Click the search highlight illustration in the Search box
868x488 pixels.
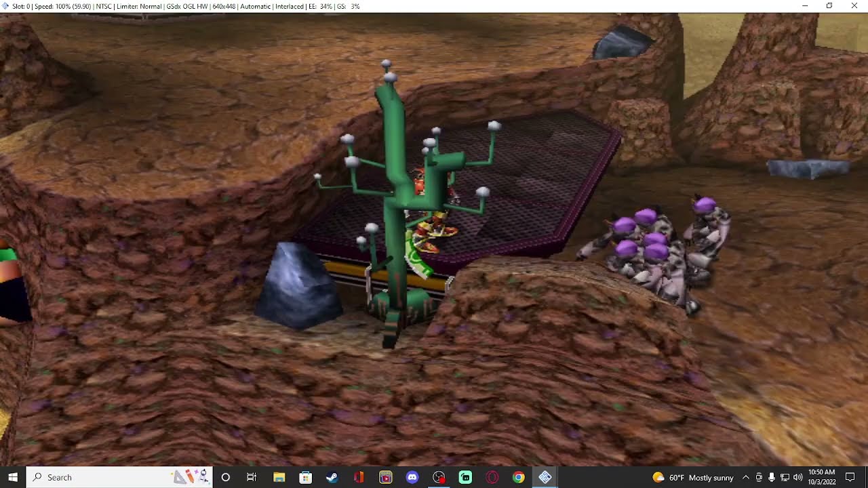point(191,476)
